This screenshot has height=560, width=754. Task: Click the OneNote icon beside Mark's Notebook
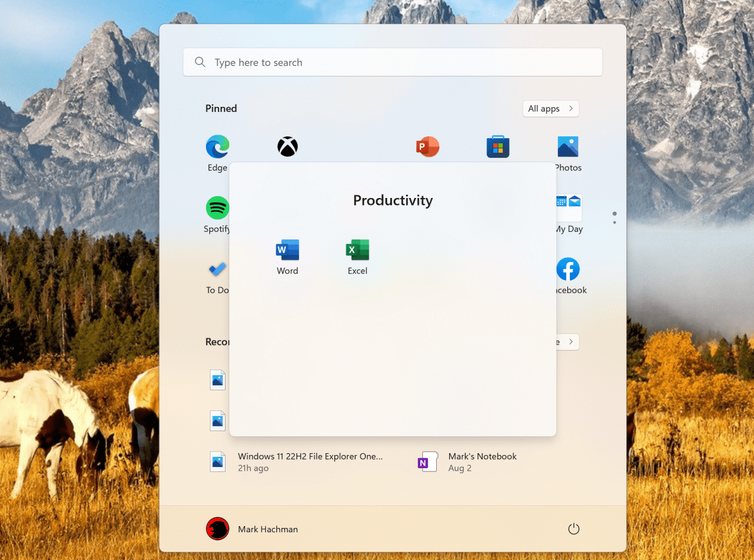coord(427,462)
